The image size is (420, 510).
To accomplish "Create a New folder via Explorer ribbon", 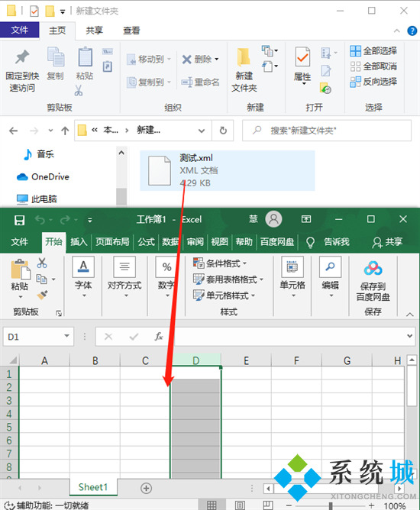I will pyautogui.click(x=244, y=69).
